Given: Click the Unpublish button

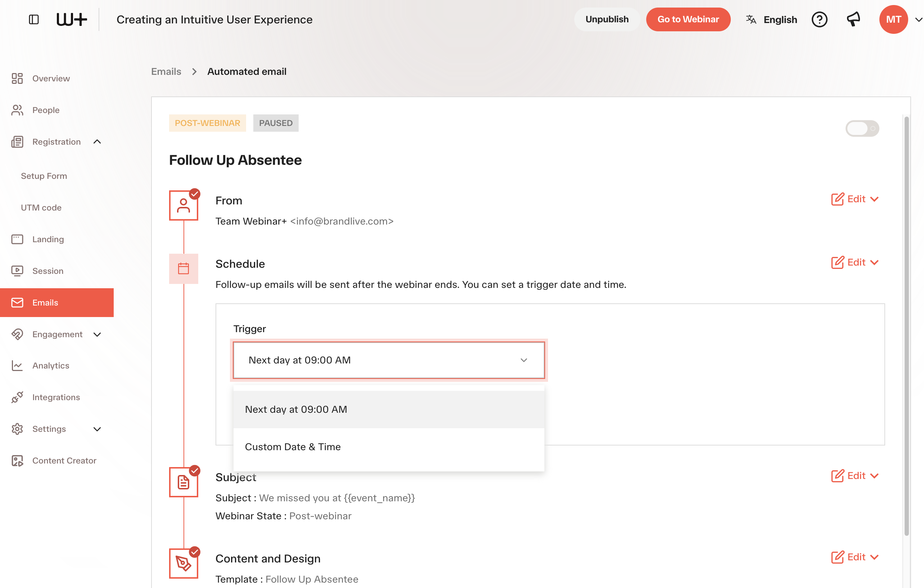Looking at the screenshot, I should coord(607,19).
